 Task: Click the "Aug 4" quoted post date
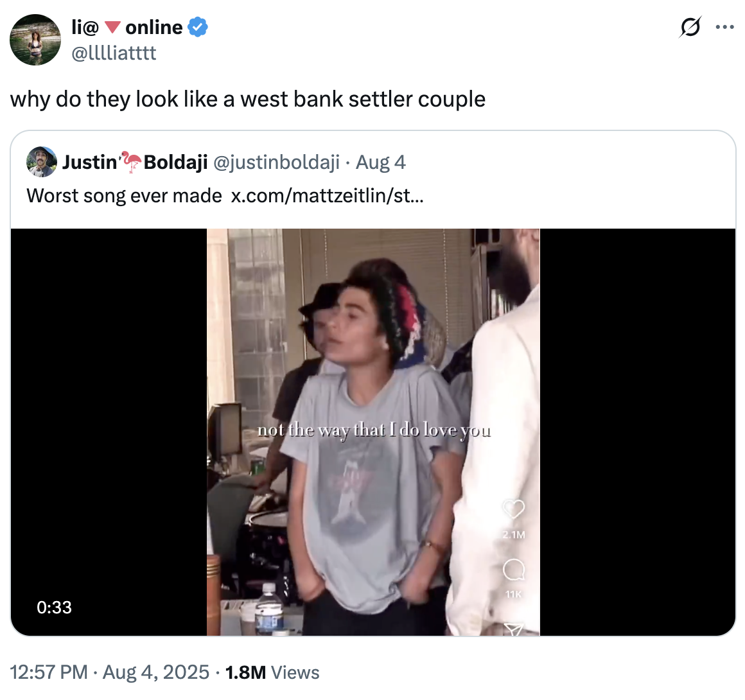tap(381, 162)
